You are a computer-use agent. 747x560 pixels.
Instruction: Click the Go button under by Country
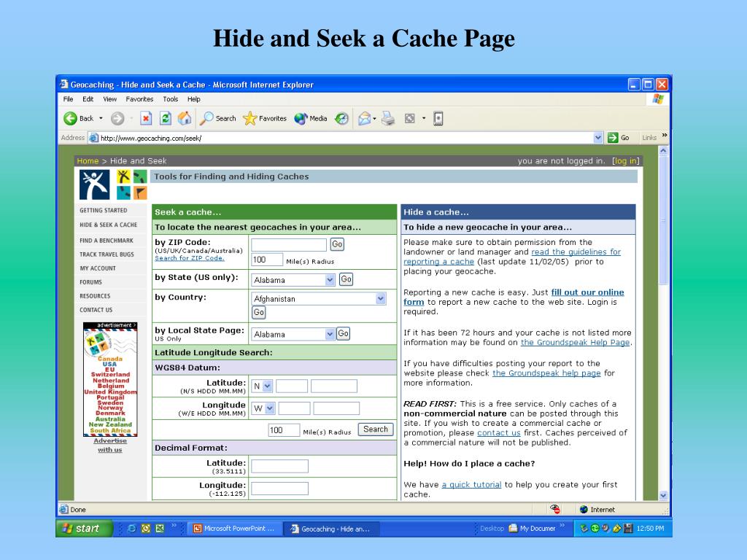click(x=259, y=312)
